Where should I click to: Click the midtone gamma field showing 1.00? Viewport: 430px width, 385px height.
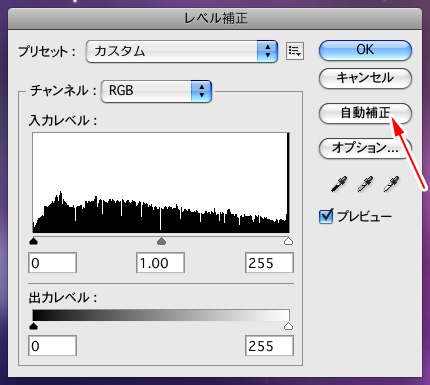[x=160, y=263]
